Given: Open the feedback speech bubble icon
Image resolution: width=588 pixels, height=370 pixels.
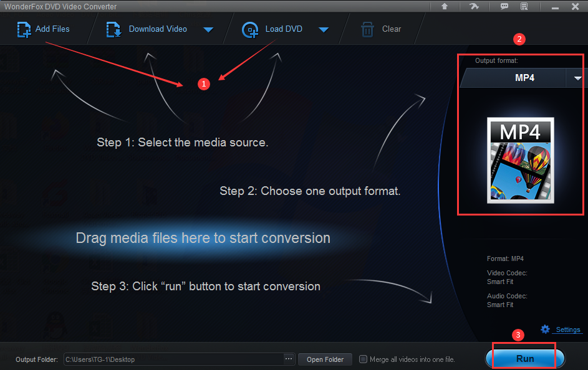Looking at the screenshot, I should [x=504, y=6].
